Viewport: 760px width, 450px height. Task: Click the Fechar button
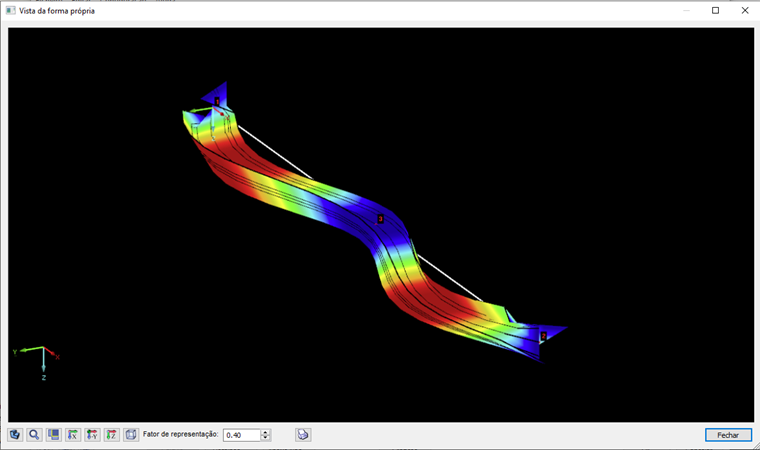point(728,435)
